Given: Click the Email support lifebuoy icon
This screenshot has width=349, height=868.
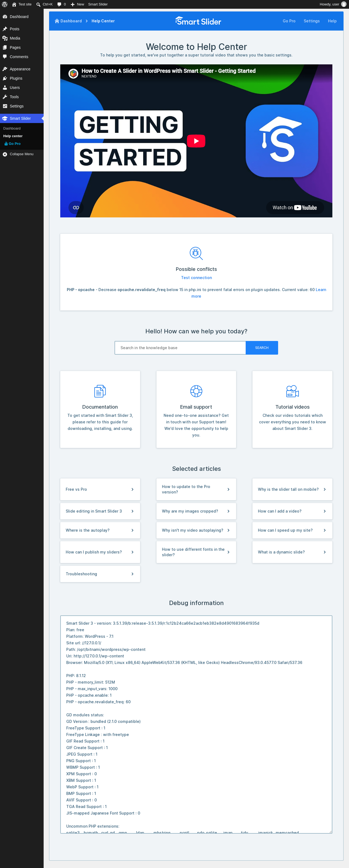Looking at the screenshot, I should click(196, 391).
